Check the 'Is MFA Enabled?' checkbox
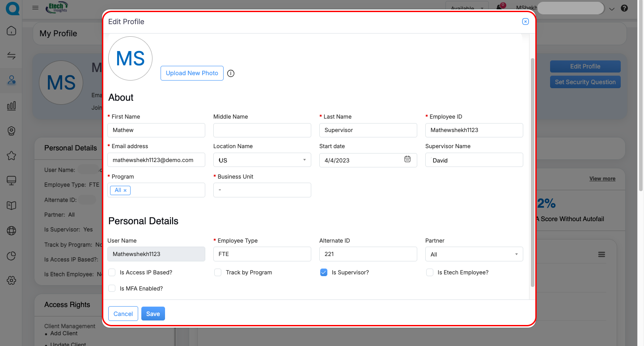The width and height of the screenshot is (644, 346). coord(112,289)
